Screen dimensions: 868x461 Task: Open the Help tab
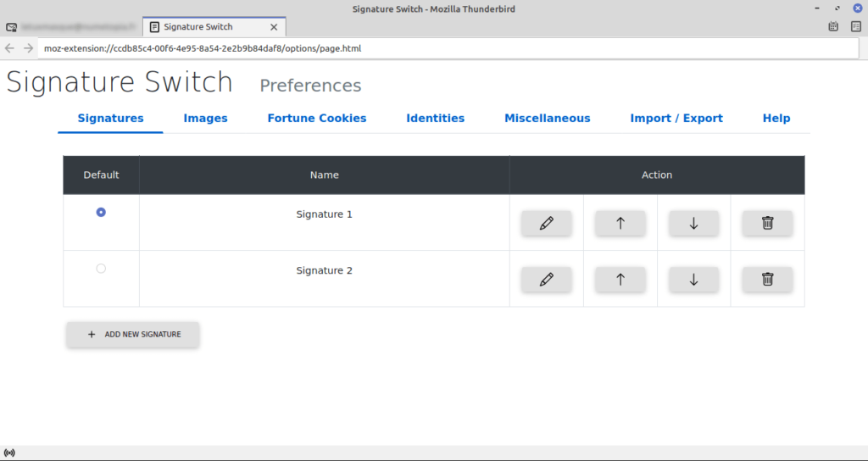click(776, 119)
